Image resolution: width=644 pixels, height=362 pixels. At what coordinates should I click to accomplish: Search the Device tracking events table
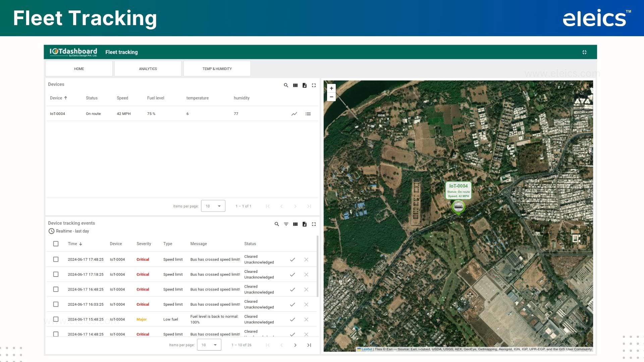(277, 224)
